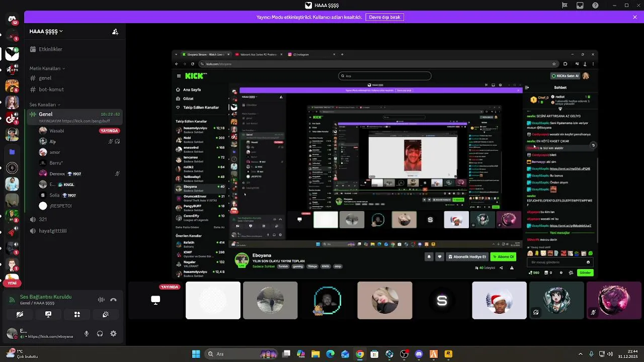644x362 pixels.
Task: Collapse the Metin Kanalları category
Action: (x=47, y=68)
